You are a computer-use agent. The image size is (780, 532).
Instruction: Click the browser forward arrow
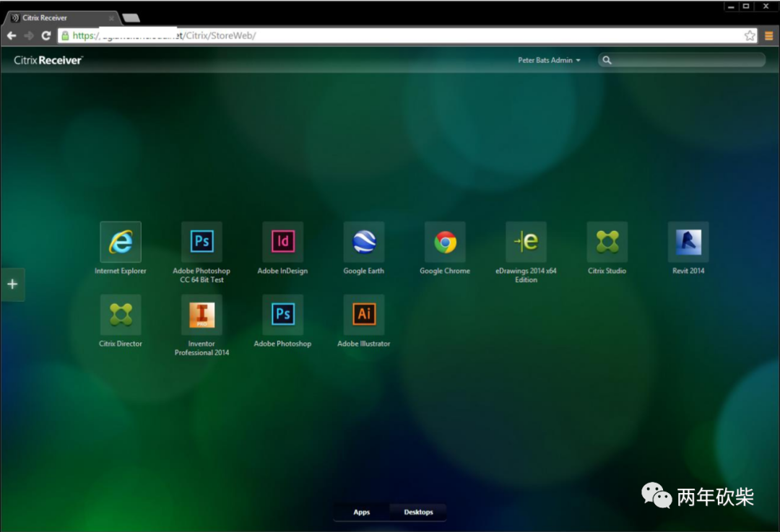pos(29,36)
